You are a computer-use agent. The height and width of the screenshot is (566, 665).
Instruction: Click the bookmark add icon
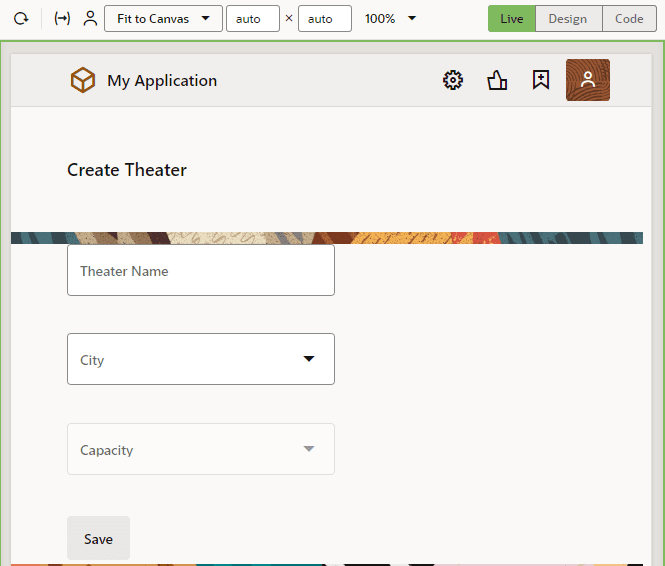coord(541,80)
